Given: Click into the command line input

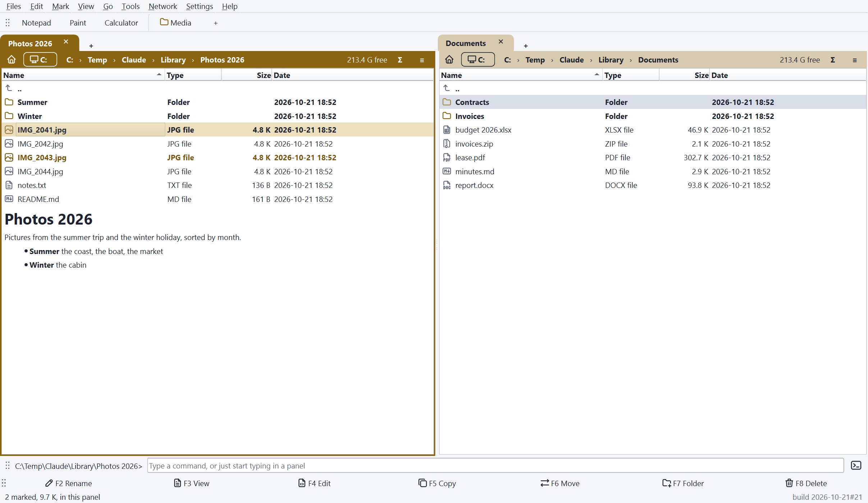Looking at the screenshot, I should pyautogui.click(x=495, y=466).
